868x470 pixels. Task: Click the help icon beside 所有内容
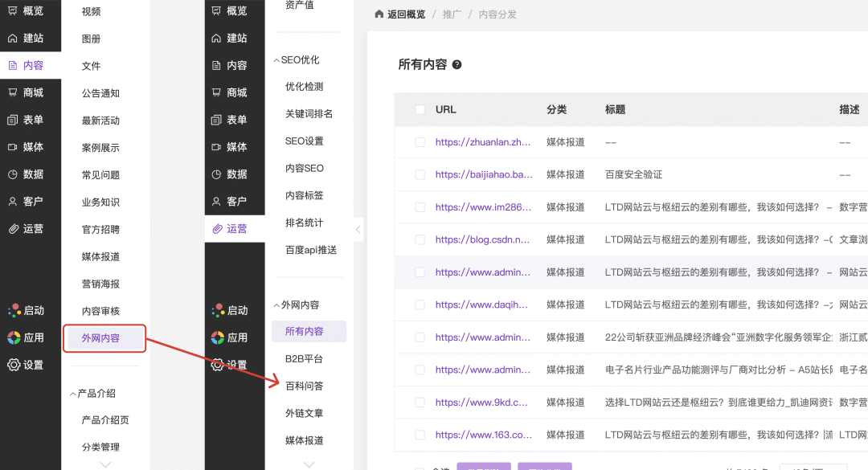[x=457, y=65]
